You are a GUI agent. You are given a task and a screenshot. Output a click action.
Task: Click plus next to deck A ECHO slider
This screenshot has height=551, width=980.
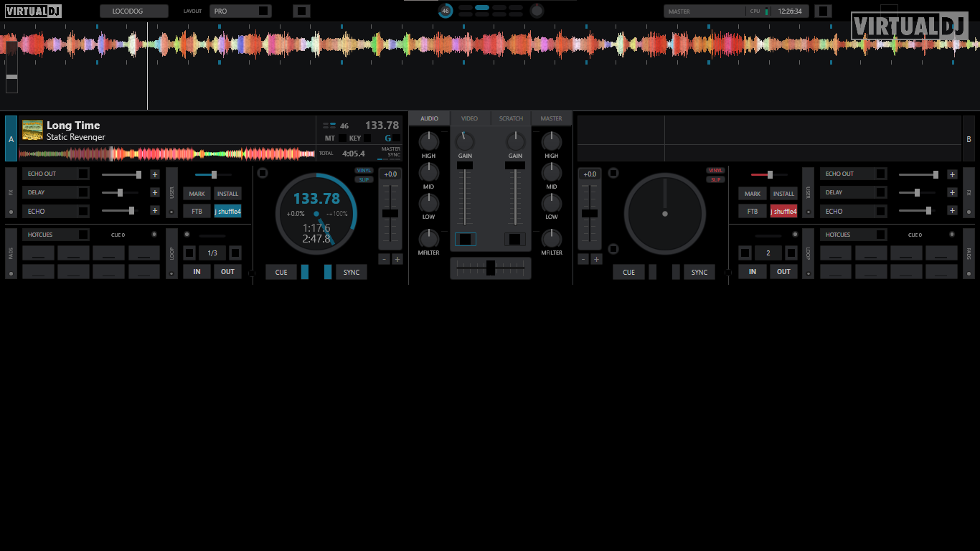coord(154,211)
